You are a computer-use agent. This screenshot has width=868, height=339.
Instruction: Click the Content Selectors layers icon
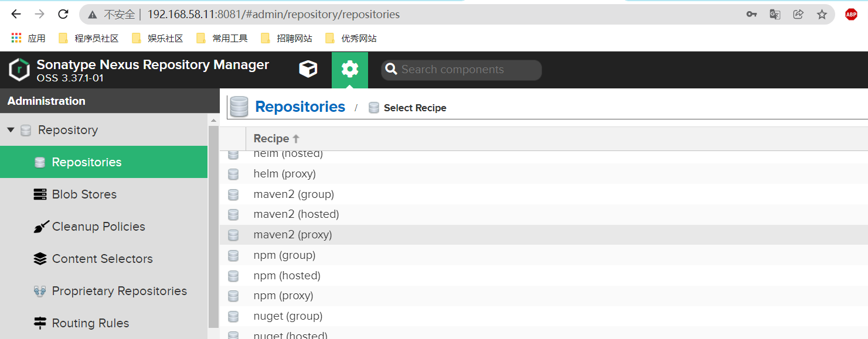(x=40, y=259)
